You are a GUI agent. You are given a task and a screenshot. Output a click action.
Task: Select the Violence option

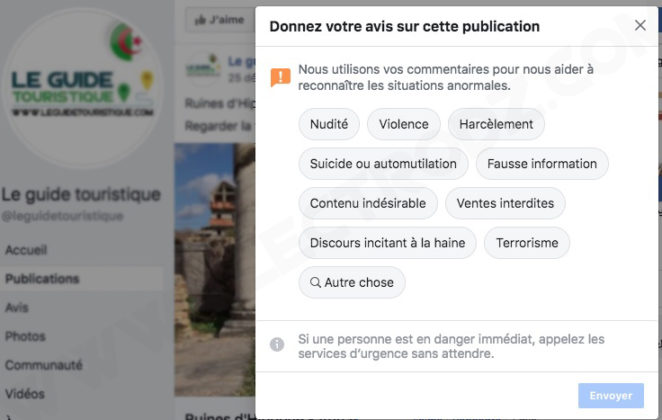404,124
